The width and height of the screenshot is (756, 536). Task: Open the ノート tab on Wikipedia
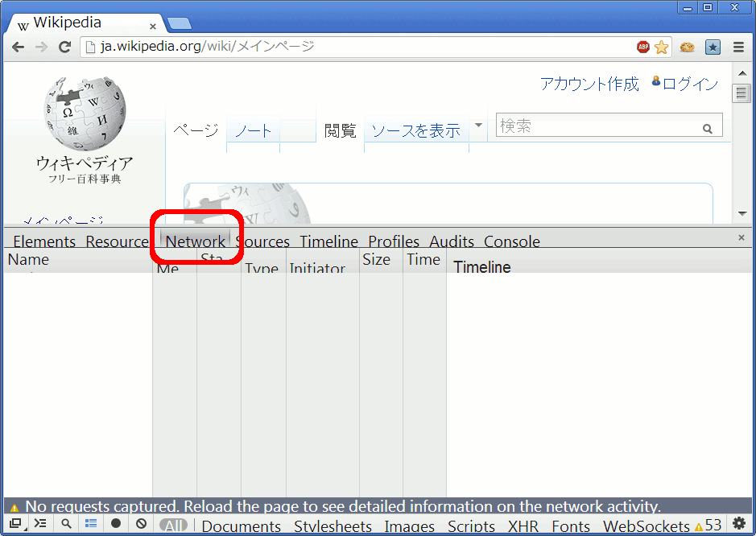point(253,130)
